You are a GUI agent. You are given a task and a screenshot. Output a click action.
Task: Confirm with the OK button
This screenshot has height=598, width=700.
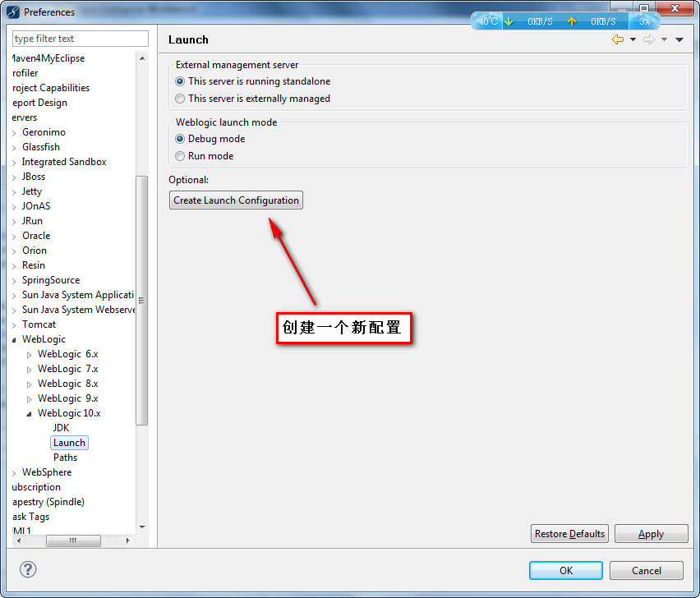[x=566, y=570]
